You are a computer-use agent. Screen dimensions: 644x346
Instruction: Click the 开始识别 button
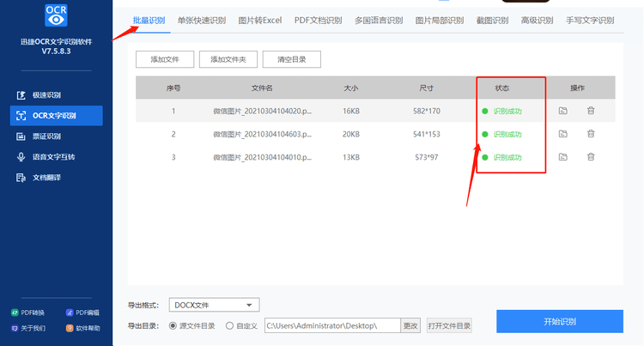[560, 321]
